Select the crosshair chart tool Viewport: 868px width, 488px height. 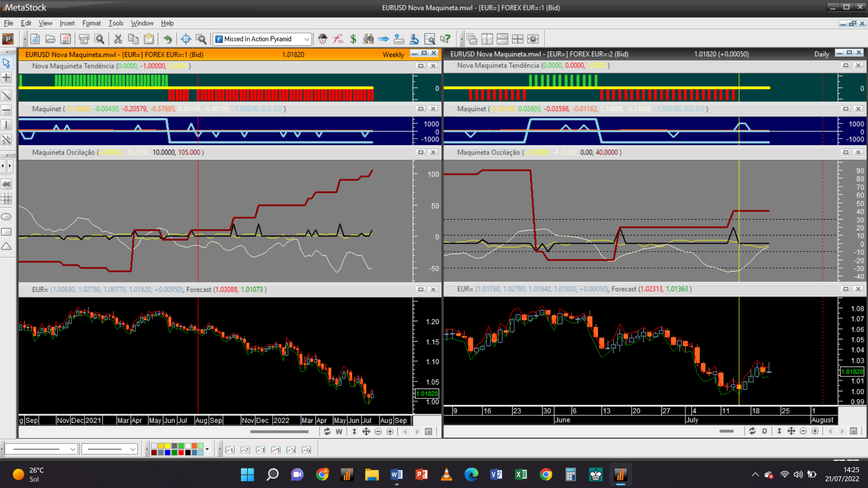click(185, 39)
